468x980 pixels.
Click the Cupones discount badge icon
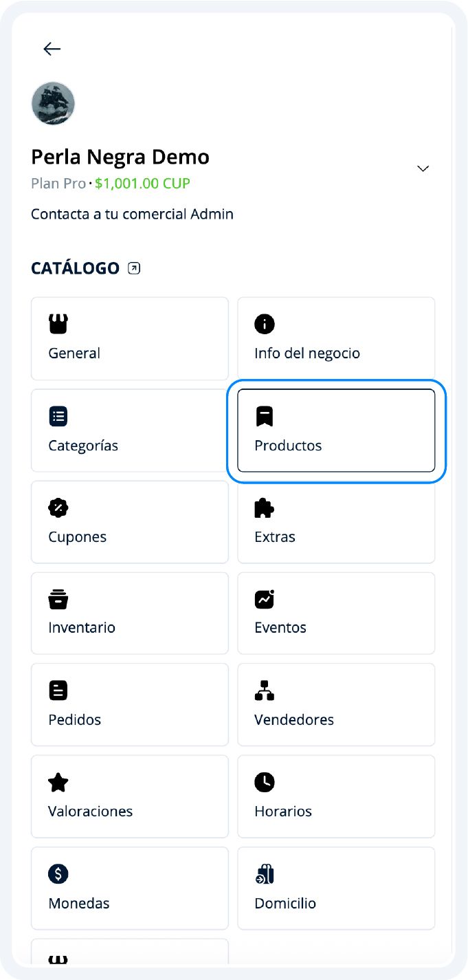tap(58, 508)
